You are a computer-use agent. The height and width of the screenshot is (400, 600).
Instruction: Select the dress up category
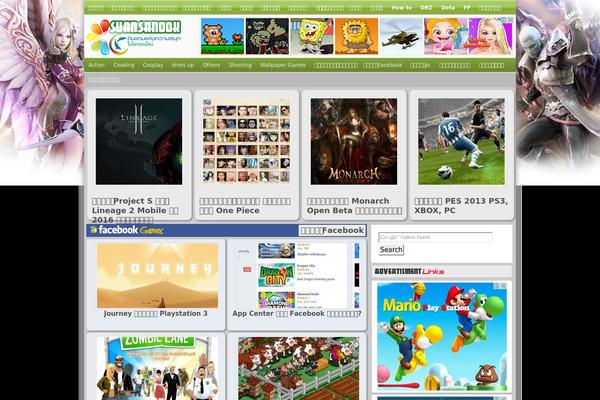(183, 65)
